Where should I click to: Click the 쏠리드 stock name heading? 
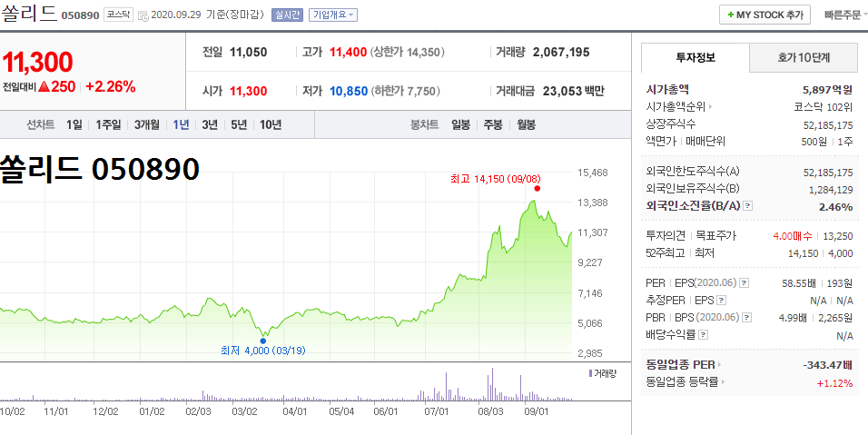[29, 15]
